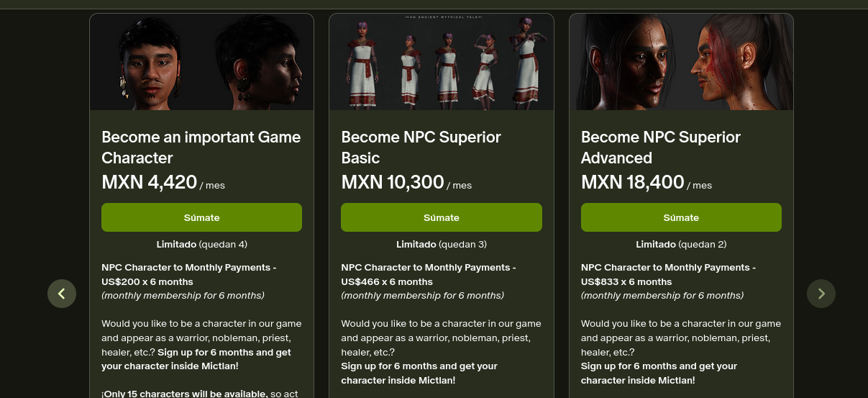Select the Become NPC Superior Basic title
Image resolution: width=868 pixels, height=398 pixels.
pos(421,148)
